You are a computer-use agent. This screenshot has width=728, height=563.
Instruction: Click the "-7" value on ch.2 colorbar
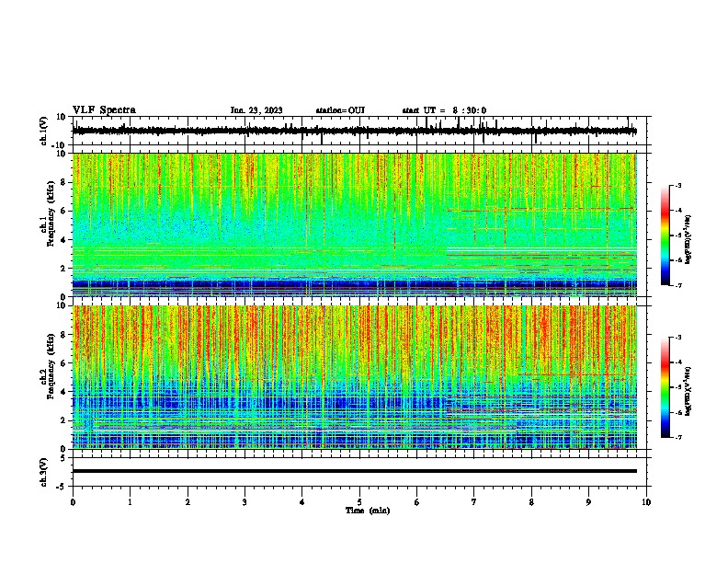point(677,437)
